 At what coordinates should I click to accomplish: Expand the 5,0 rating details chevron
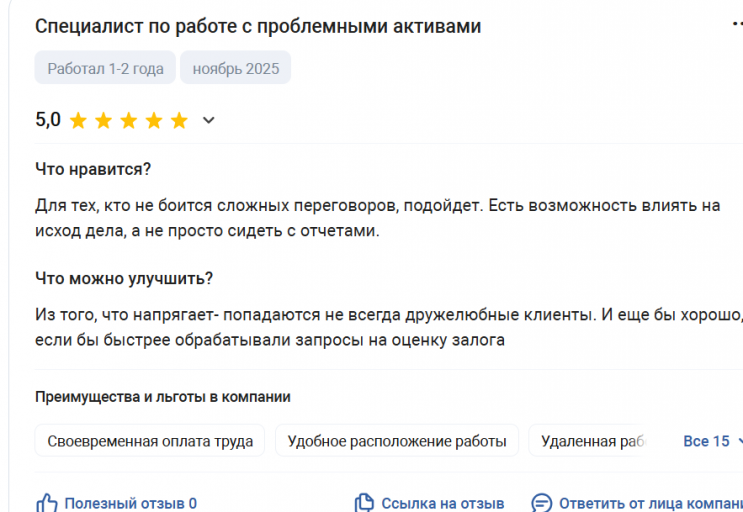pos(209,121)
